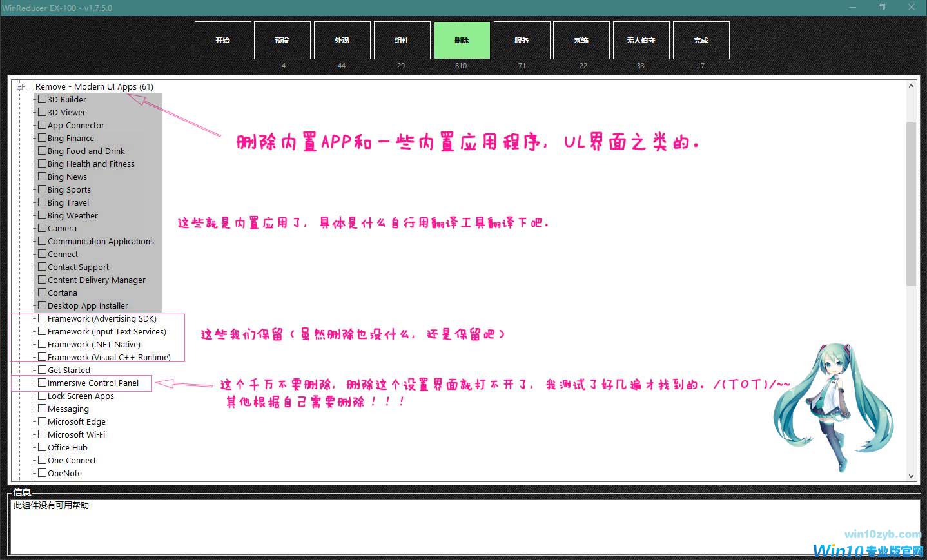Image resolution: width=927 pixels, height=560 pixels.
Task: Open the 服务 tab
Action: pos(522,40)
